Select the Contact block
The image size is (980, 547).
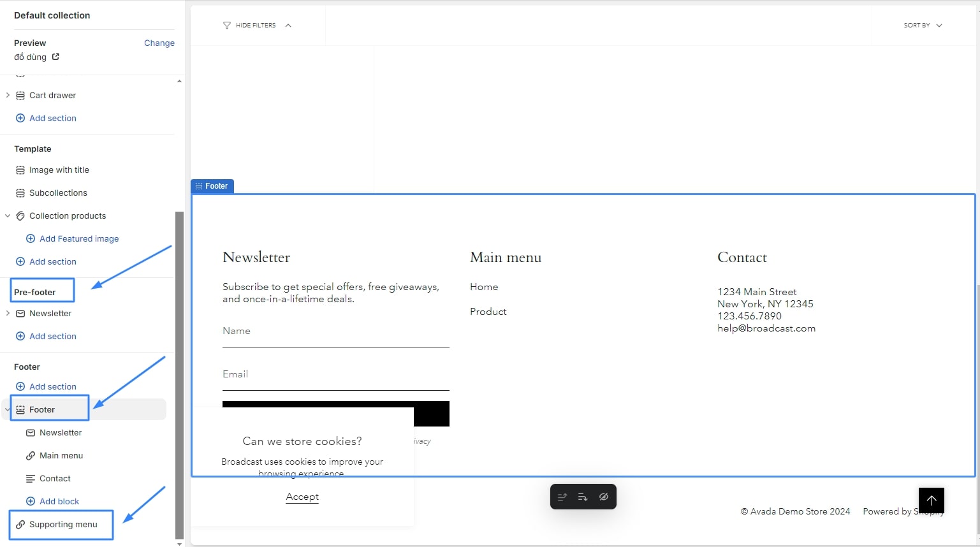55,479
